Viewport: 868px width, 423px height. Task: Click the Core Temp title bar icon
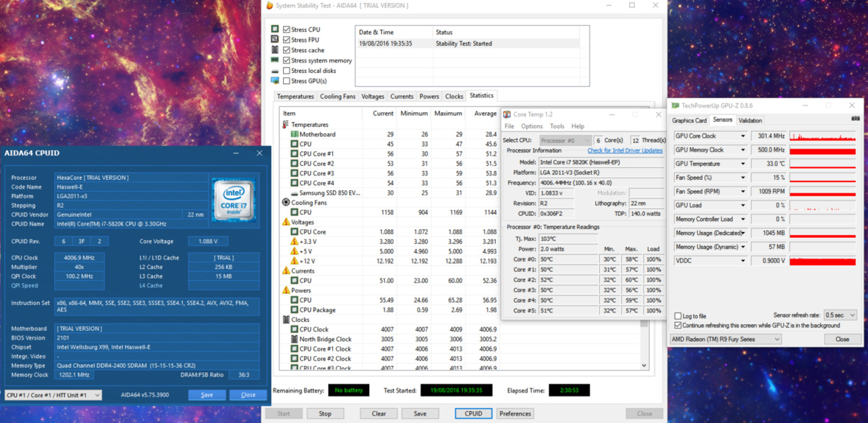(x=506, y=114)
